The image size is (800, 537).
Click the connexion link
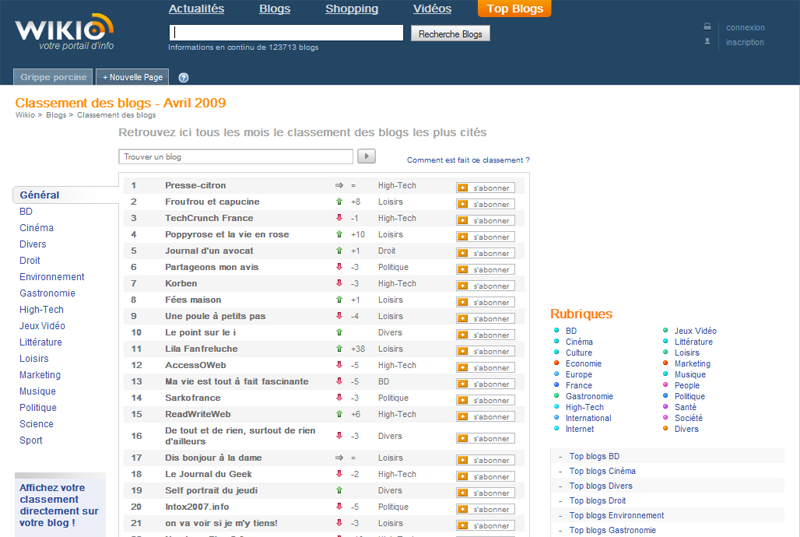(745, 28)
